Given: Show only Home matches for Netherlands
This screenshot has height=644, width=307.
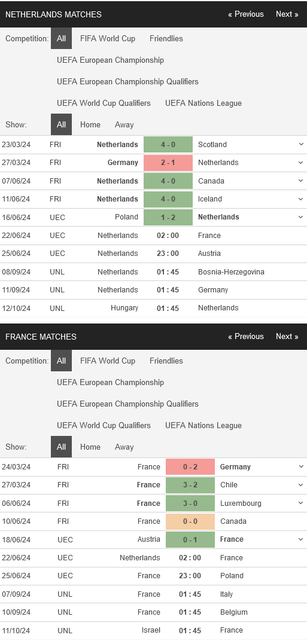Looking at the screenshot, I should coord(90,125).
